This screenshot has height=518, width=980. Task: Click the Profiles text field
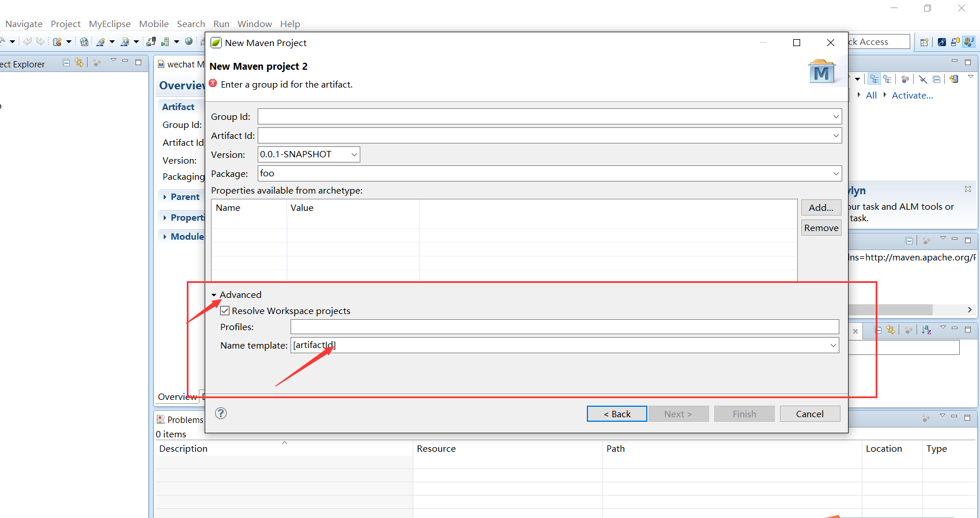pos(564,327)
